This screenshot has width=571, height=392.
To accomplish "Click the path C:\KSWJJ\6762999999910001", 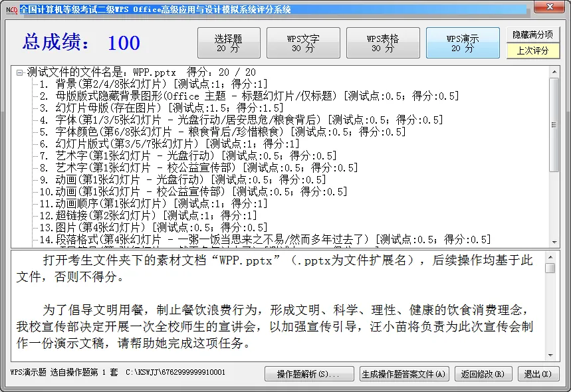I will [x=175, y=372].
